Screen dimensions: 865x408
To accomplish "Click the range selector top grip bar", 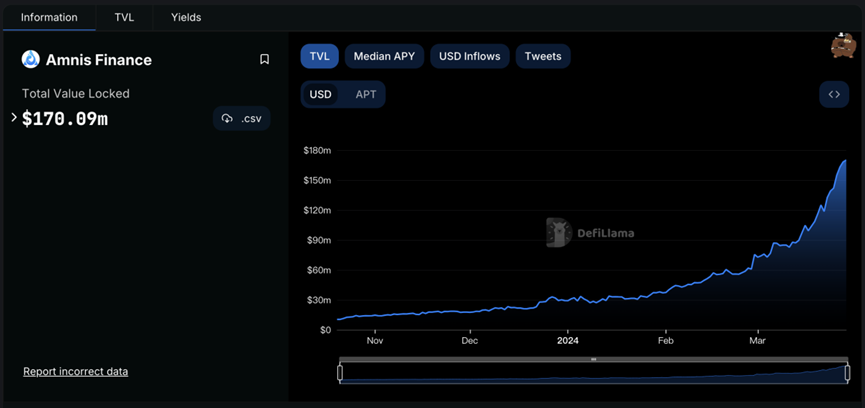I will point(594,359).
